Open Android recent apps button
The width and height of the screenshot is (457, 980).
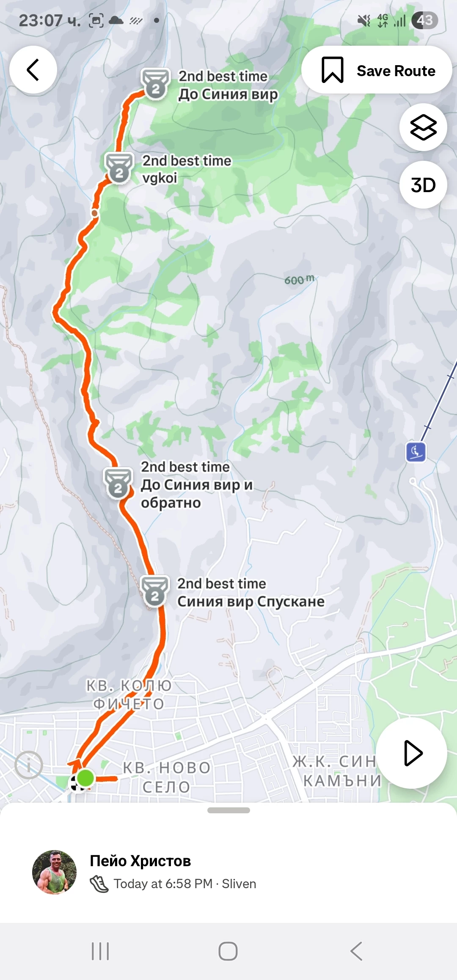pos(100,951)
